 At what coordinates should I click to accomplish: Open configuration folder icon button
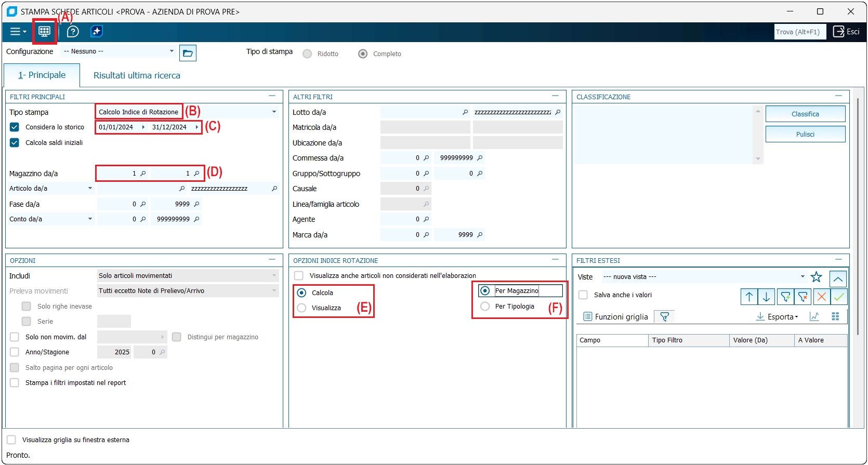[x=188, y=53]
